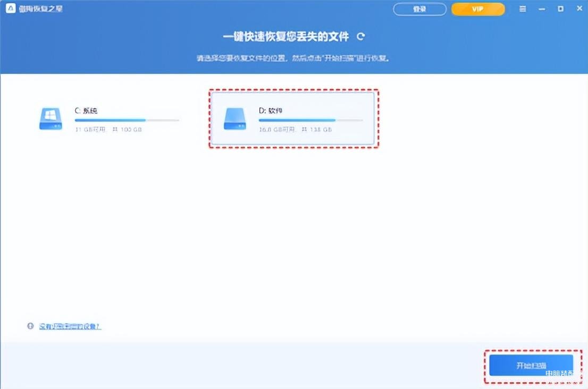The image size is (588, 389).
Task: Maximize the recovery app window
Action: (561, 9)
